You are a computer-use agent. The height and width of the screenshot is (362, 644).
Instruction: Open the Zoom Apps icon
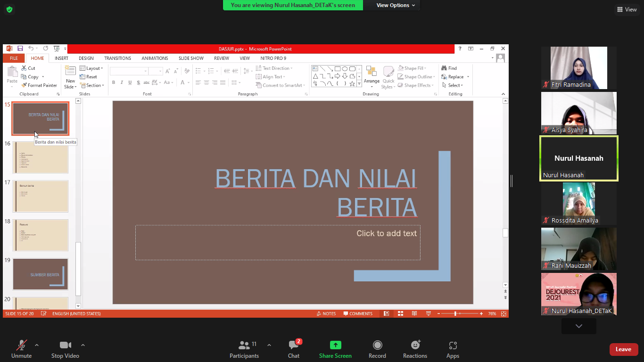(x=453, y=346)
